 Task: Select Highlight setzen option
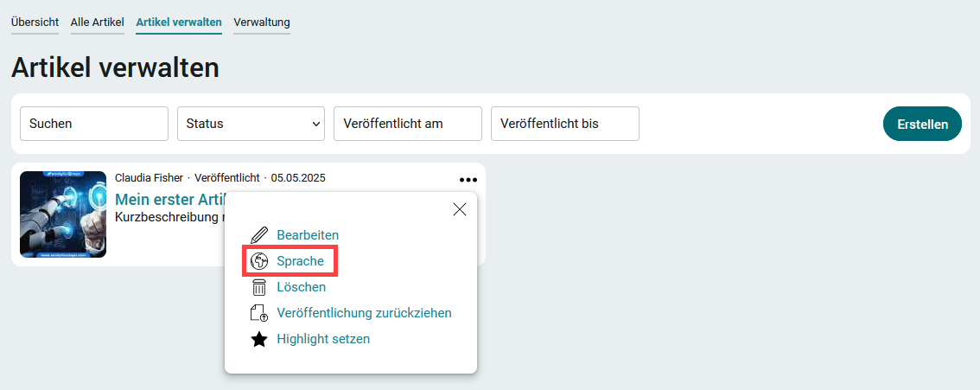[x=323, y=339]
